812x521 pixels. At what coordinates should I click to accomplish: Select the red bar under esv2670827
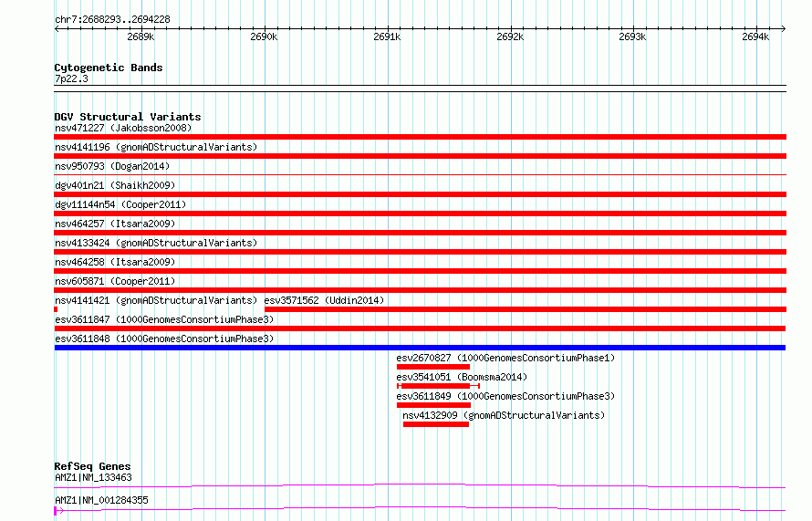click(x=433, y=367)
